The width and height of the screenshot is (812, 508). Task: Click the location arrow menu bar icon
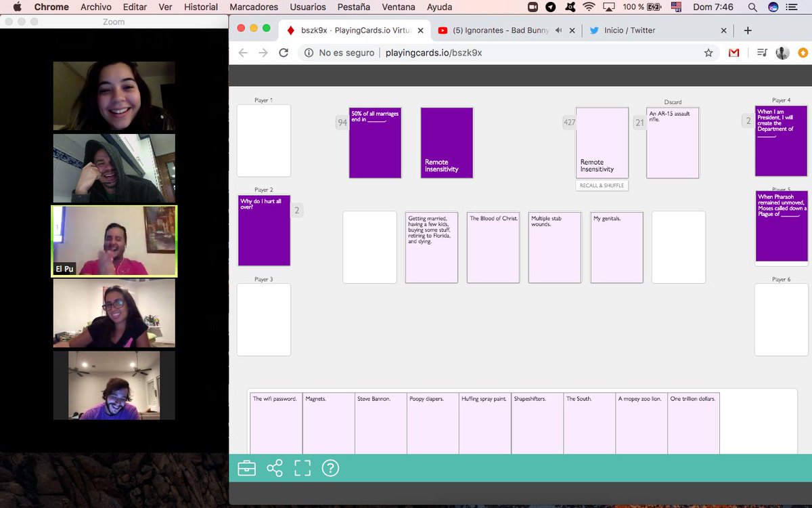tap(551, 7)
